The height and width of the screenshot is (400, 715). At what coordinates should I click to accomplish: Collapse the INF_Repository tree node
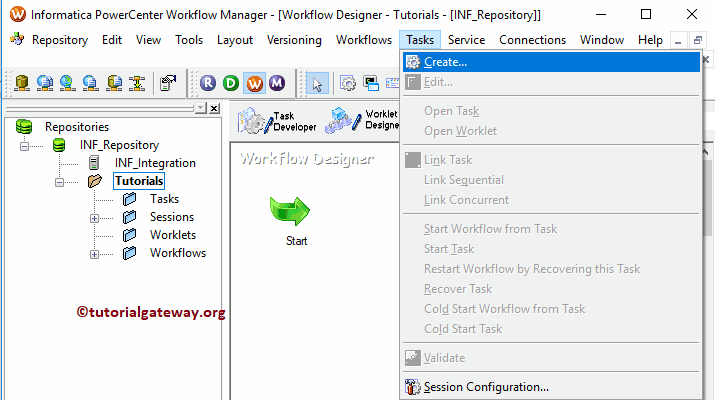pos(24,146)
